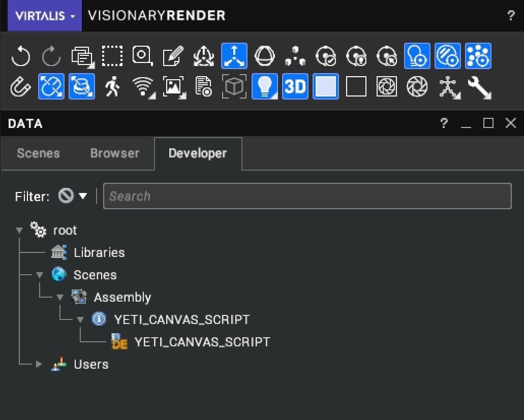Collapse the root tree node
524x420 pixels.
pos(19,231)
